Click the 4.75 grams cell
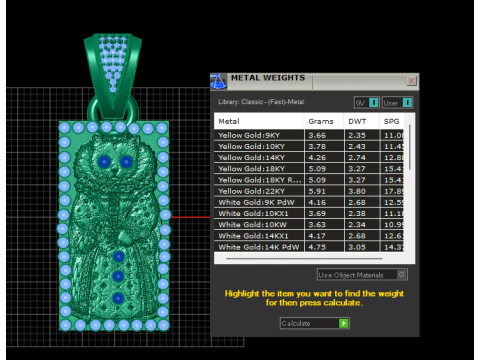This screenshot has height=360, width=480. tap(324, 247)
